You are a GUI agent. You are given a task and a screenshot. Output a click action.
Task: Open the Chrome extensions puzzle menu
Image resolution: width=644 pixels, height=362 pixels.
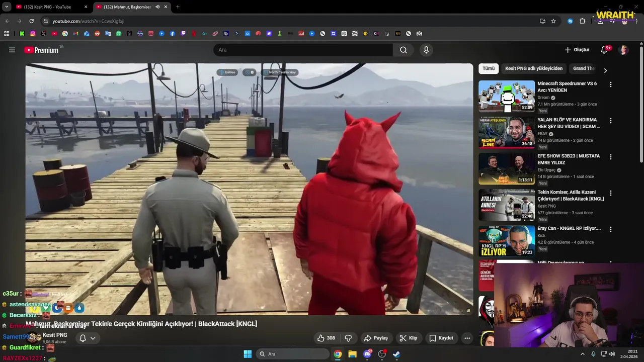pyautogui.click(x=583, y=21)
